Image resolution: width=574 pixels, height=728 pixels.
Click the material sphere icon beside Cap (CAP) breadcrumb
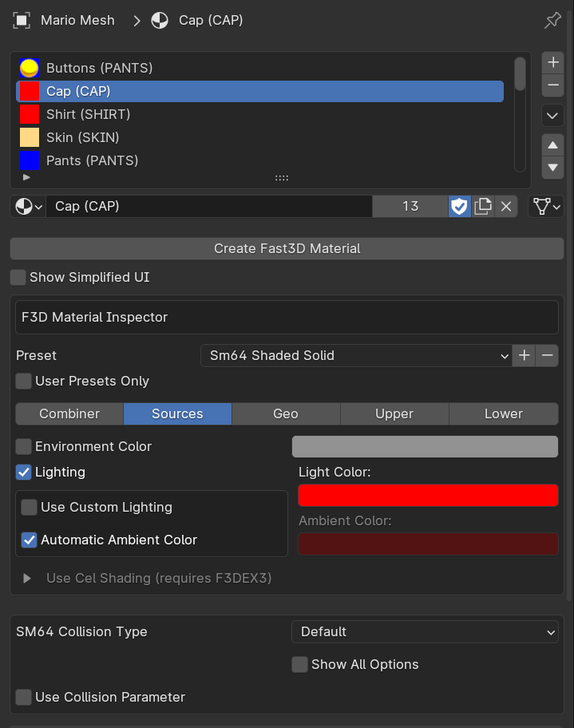[160, 21]
